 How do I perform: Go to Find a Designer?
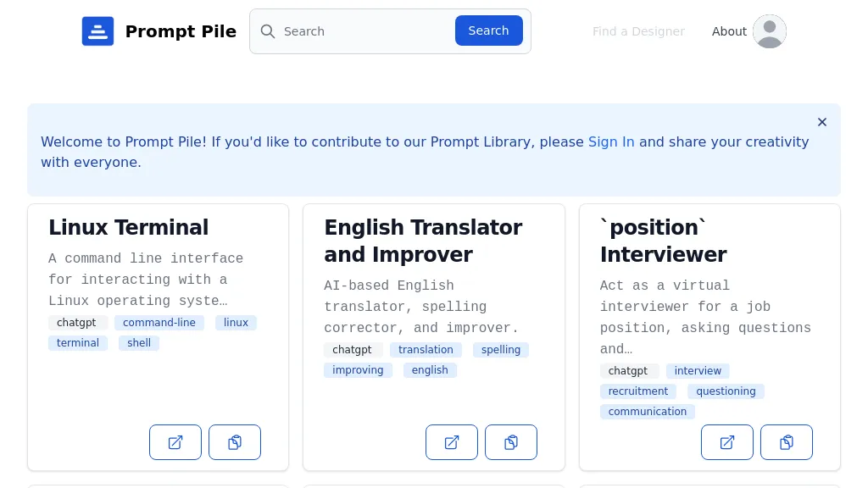click(x=638, y=31)
